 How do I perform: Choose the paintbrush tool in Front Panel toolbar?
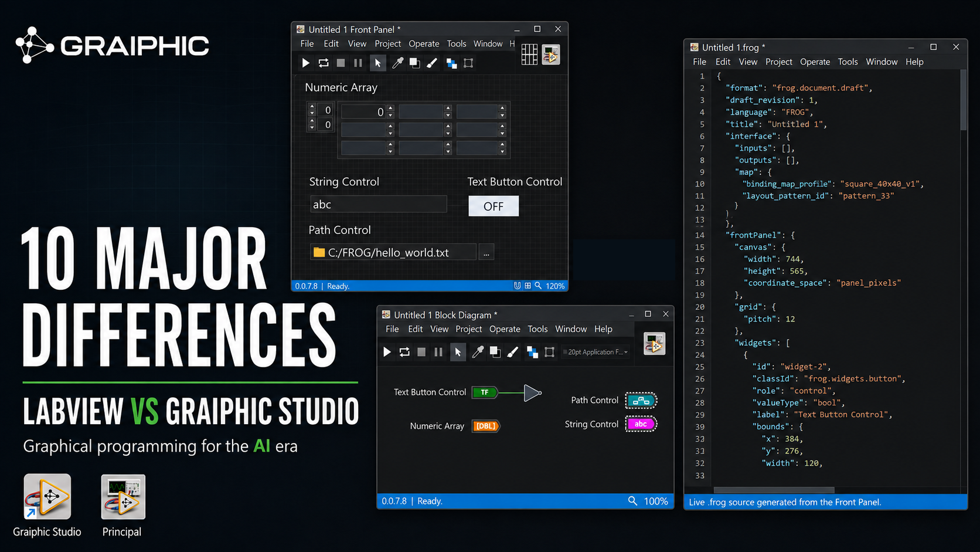tap(432, 63)
